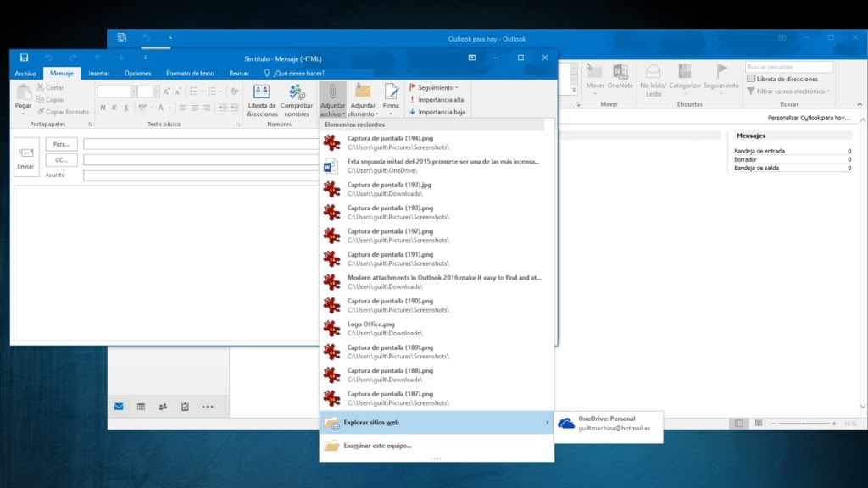Toggle italic K formatting

(114, 108)
